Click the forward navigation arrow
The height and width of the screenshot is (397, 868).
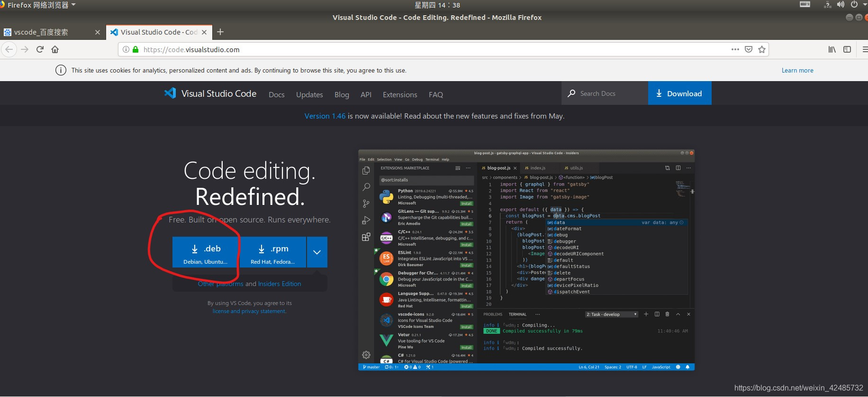25,49
